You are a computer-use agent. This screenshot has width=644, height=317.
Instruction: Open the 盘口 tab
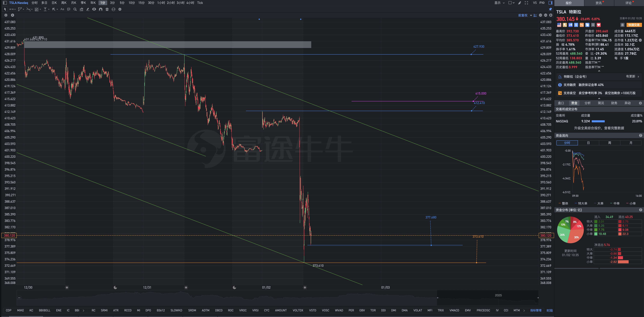point(561,103)
